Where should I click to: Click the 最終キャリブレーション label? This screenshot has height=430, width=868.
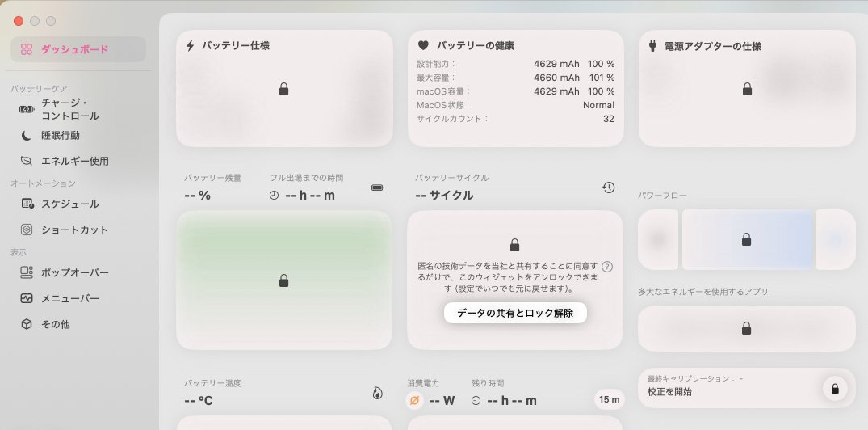click(x=692, y=378)
